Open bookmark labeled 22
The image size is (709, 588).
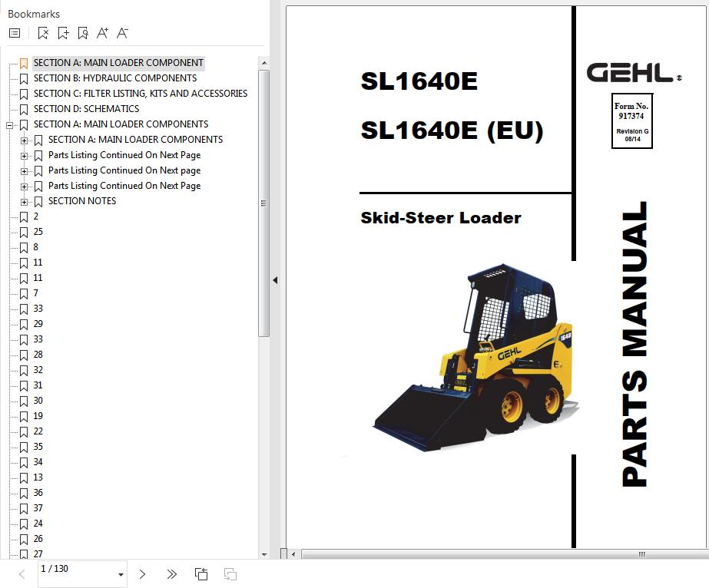pyautogui.click(x=38, y=431)
